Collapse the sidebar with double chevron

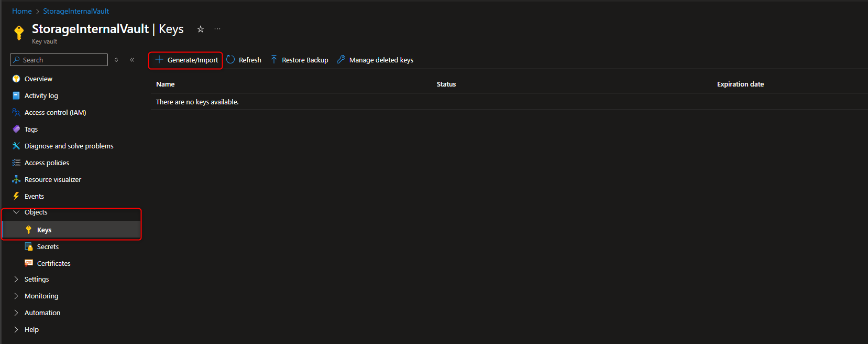(x=132, y=60)
